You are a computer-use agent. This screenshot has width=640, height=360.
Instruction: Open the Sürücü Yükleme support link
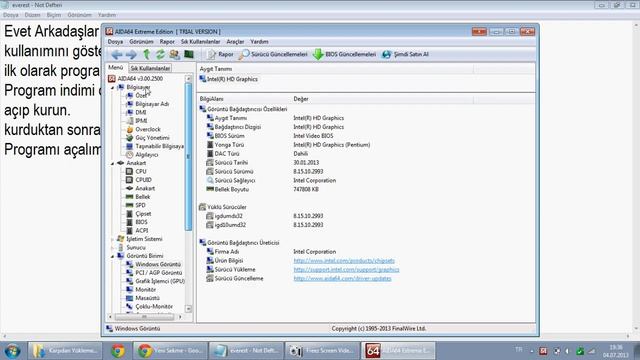point(347,270)
